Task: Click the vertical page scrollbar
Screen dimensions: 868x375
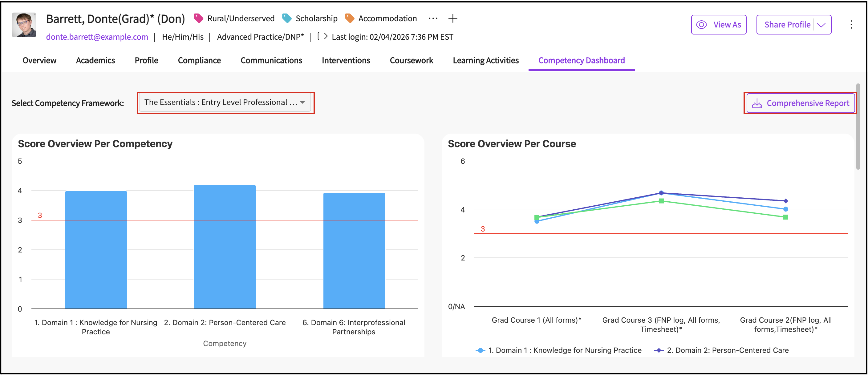Action: (x=858, y=126)
